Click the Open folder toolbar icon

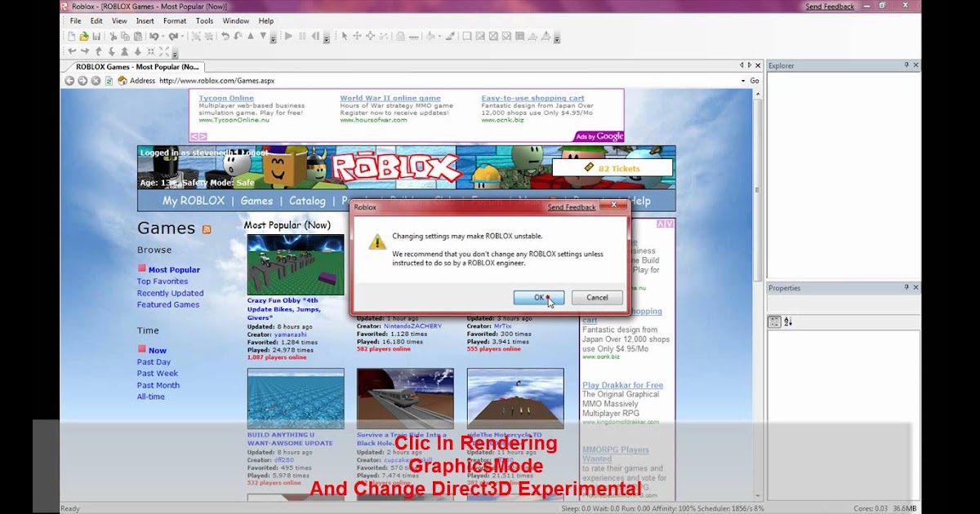[x=83, y=36]
